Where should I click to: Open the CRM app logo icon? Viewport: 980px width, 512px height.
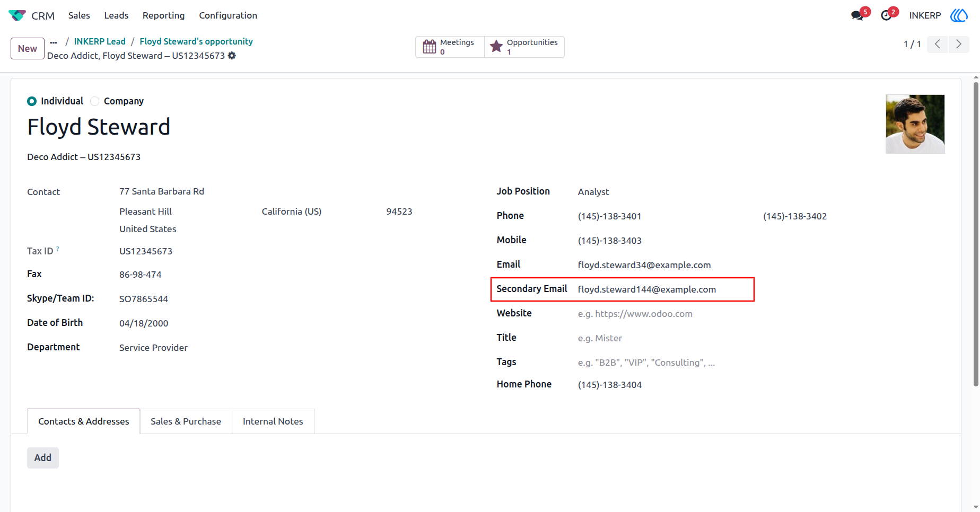pyautogui.click(x=17, y=15)
